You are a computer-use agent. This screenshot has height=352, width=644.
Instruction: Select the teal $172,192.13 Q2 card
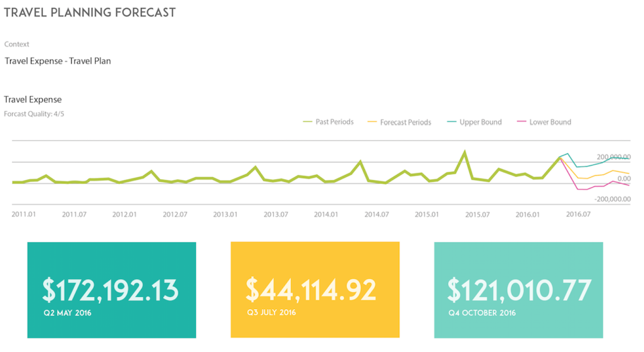click(111, 290)
